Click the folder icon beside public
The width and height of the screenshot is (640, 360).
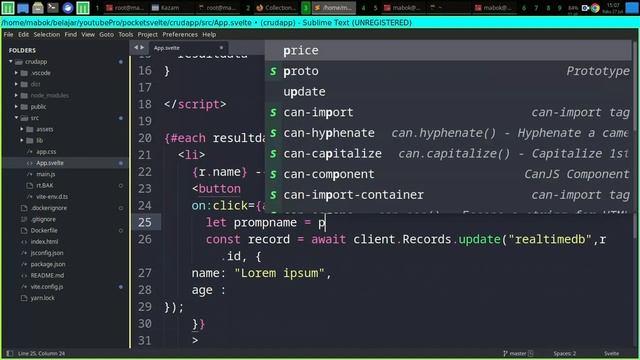click(24, 107)
